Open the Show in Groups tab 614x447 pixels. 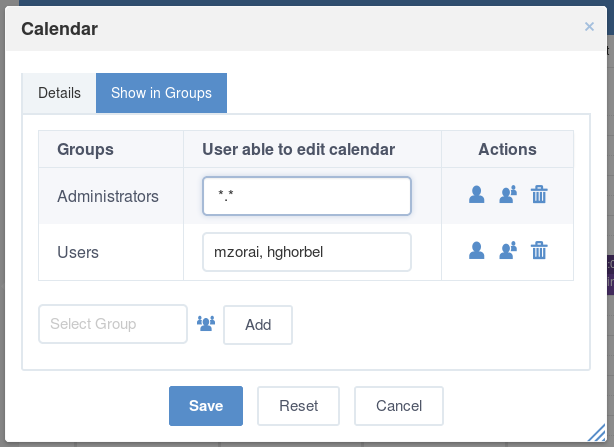161,93
